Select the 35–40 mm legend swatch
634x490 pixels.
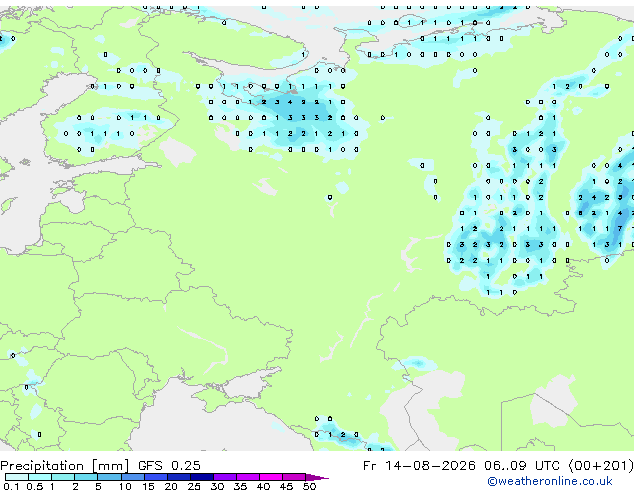coord(248,477)
